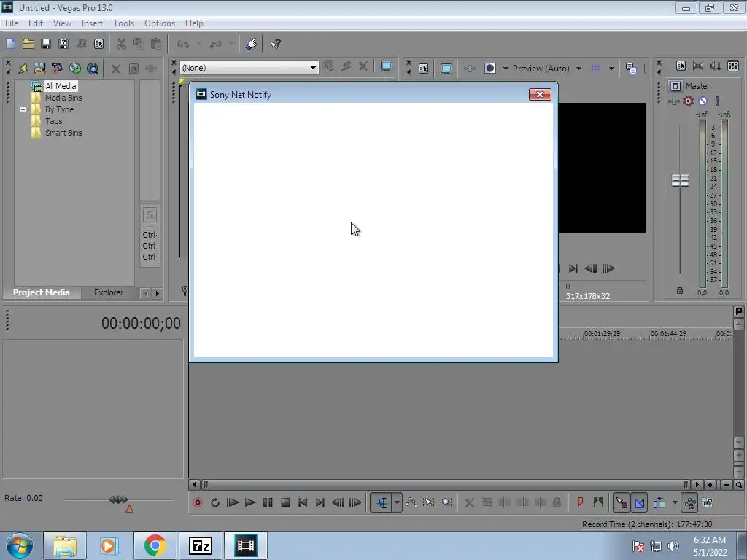Viewport: 747px width, 560px height.
Task: Toggle the Master fader lock icon
Action: coord(680,290)
